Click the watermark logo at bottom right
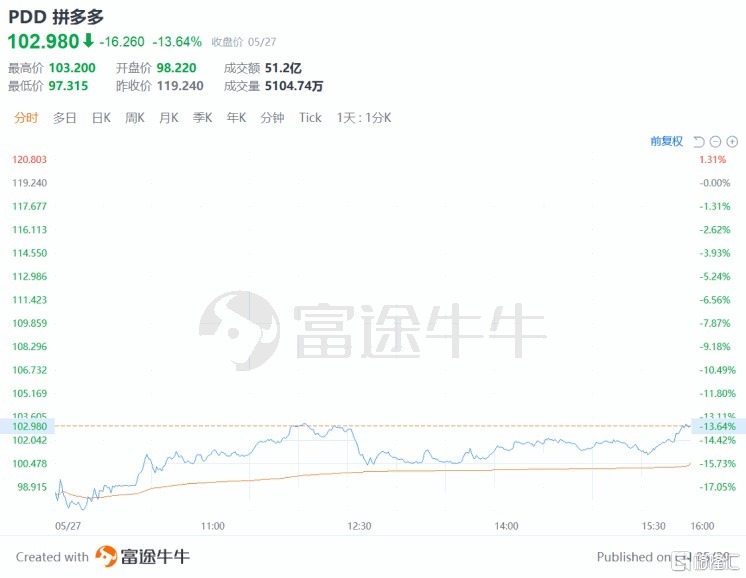Image resolution: width=746 pixels, height=578 pixels. [x=705, y=562]
